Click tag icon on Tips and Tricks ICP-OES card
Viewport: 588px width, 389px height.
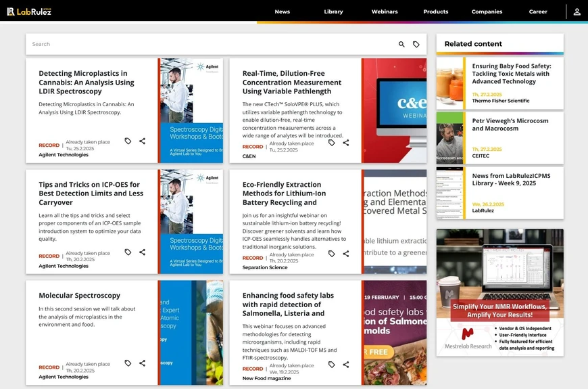[128, 252]
